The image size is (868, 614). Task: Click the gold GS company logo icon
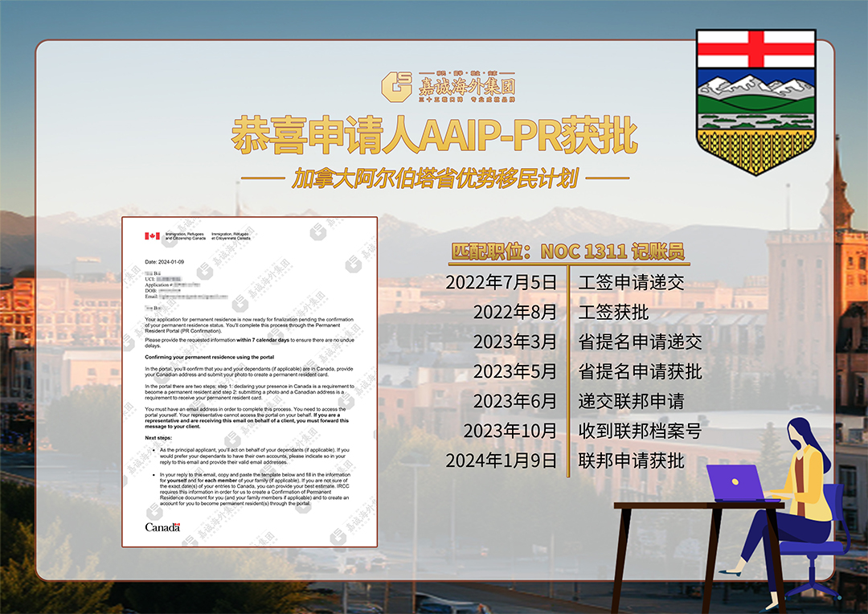(396, 87)
